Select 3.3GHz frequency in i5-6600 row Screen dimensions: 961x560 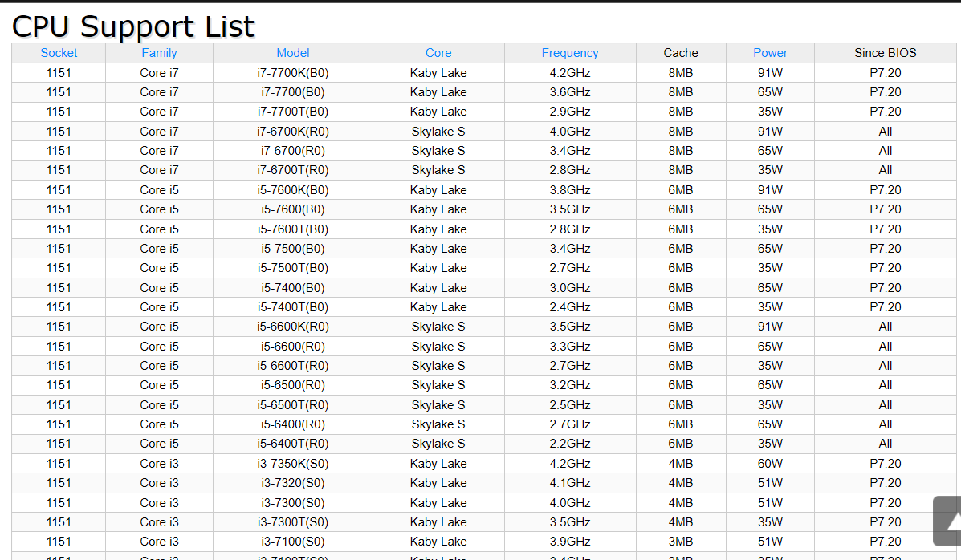[x=570, y=347]
